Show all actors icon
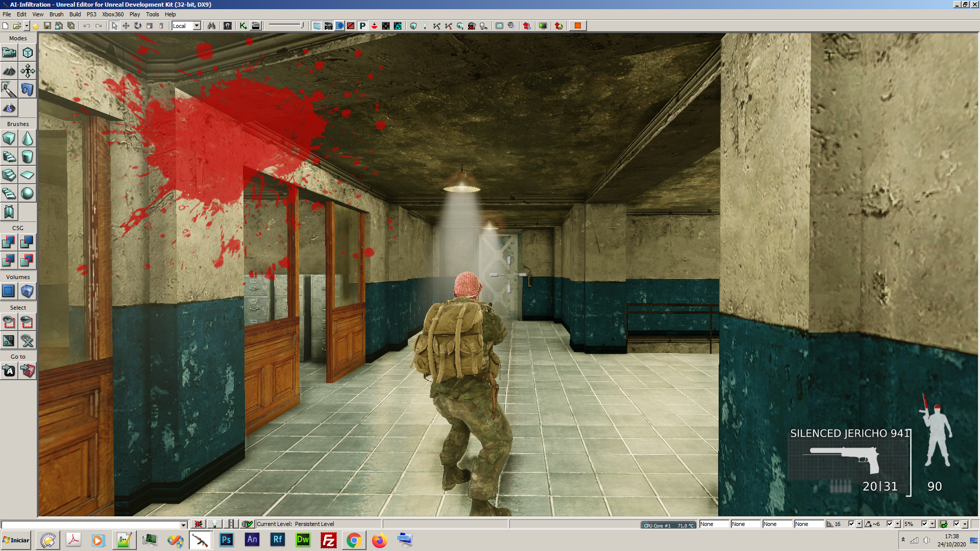The width and height of the screenshot is (980, 551). pos(28,340)
